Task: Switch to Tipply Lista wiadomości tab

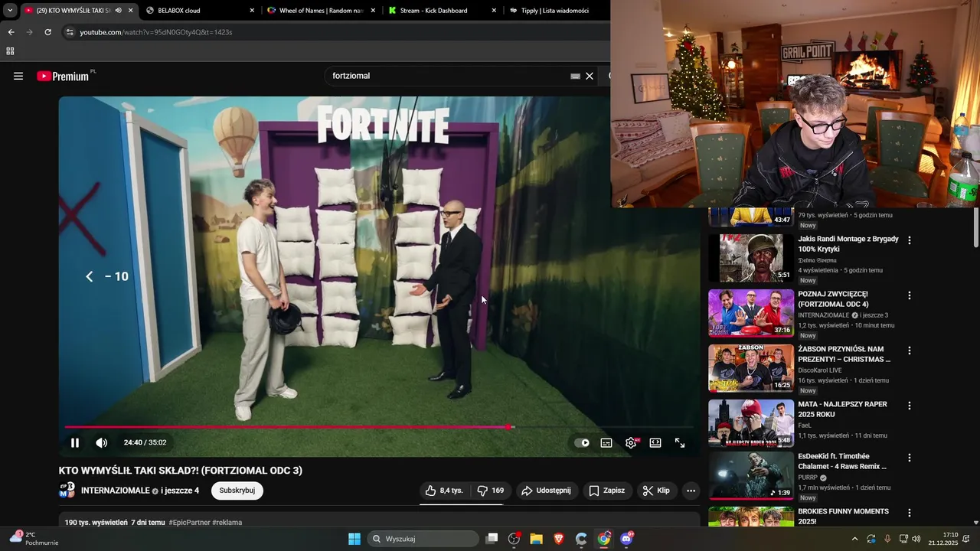Action: (x=555, y=11)
